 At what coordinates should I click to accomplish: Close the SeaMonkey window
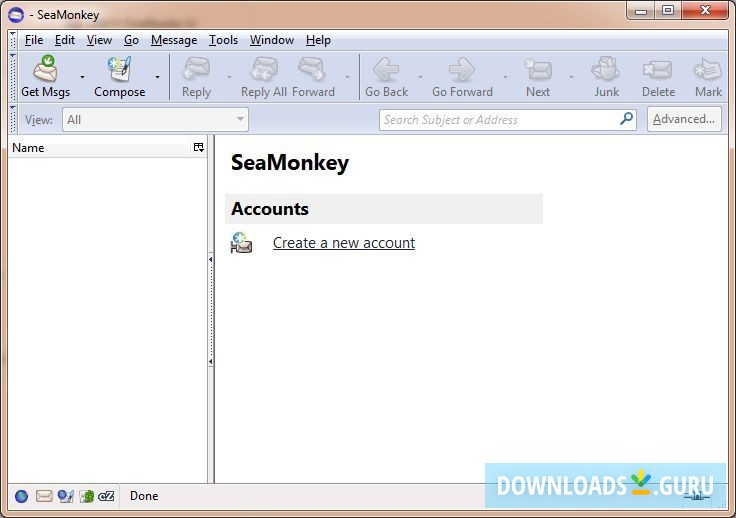(x=705, y=11)
